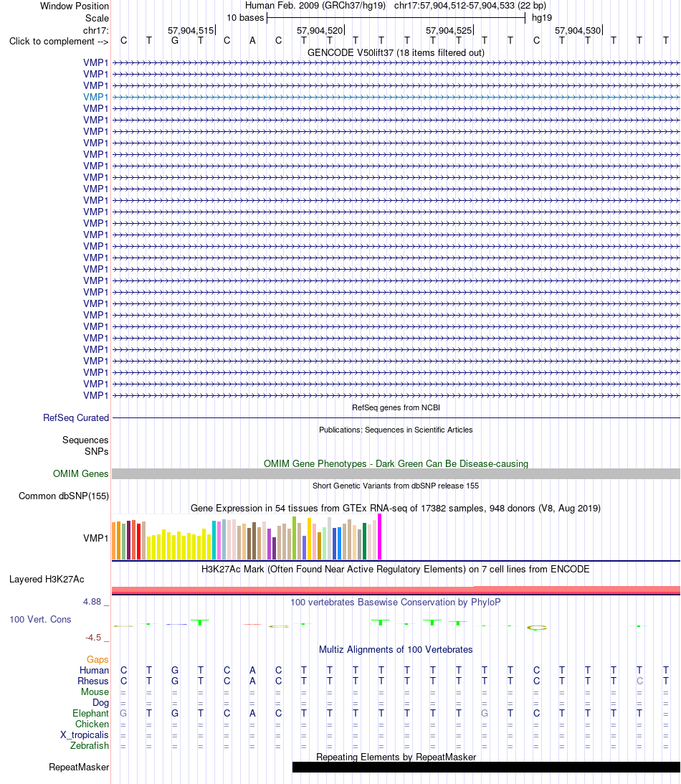Click the RepeatMasker track label
681x784 pixels.
coord(79,767)
